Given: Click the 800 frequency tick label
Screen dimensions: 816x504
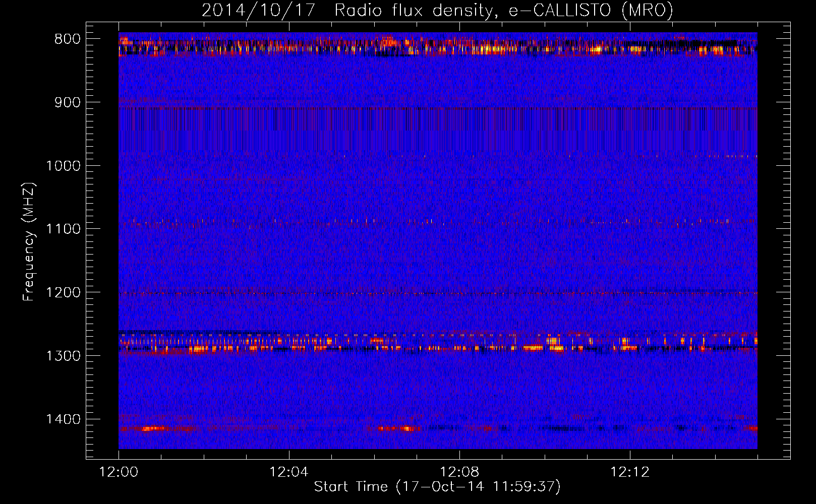Looking at the screenshot, I should (68, 39).
